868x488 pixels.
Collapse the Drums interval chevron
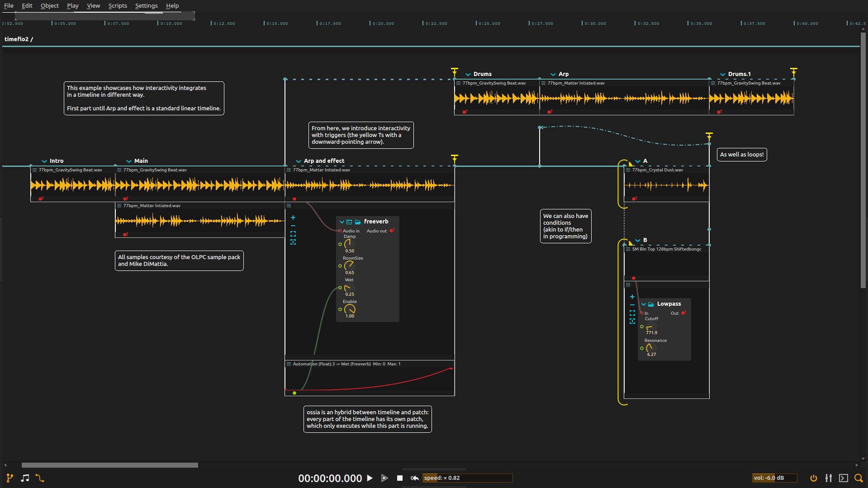point(468,74)
